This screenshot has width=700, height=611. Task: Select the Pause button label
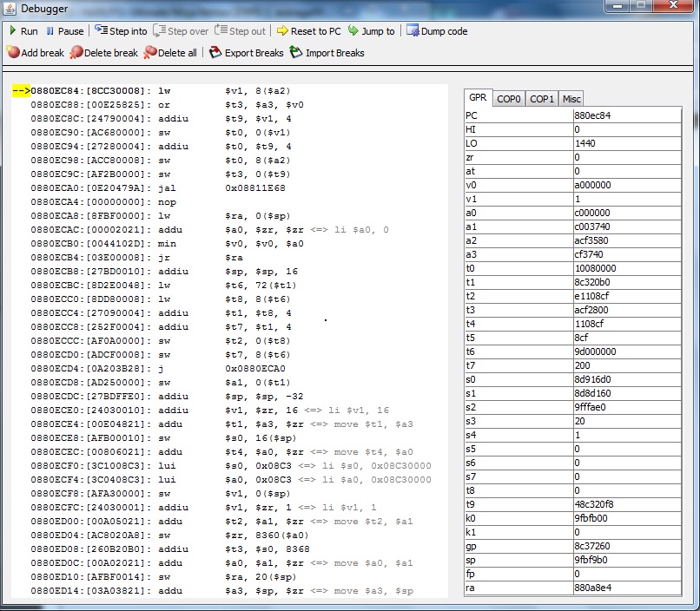pos(70,31)
